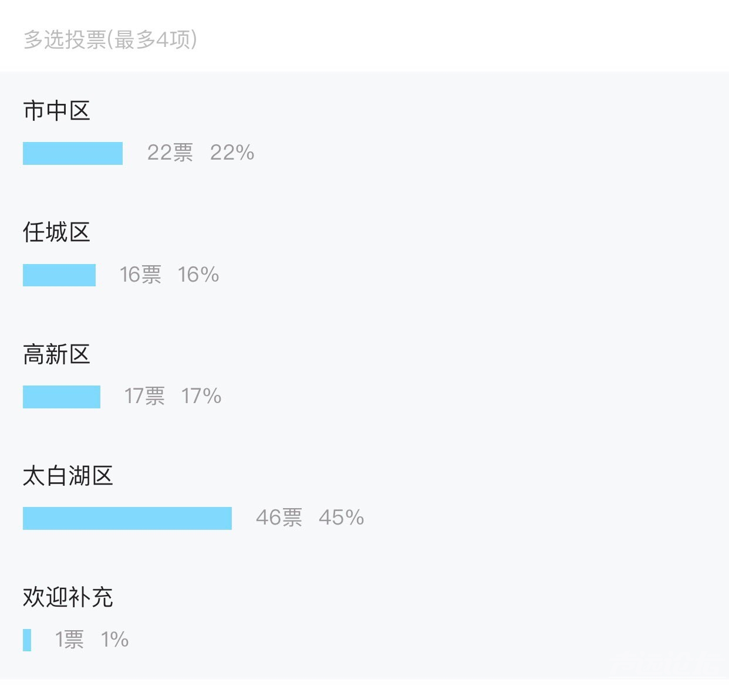
Task: Click the 任城区 blue result bar
Action: tap(59, 275)
